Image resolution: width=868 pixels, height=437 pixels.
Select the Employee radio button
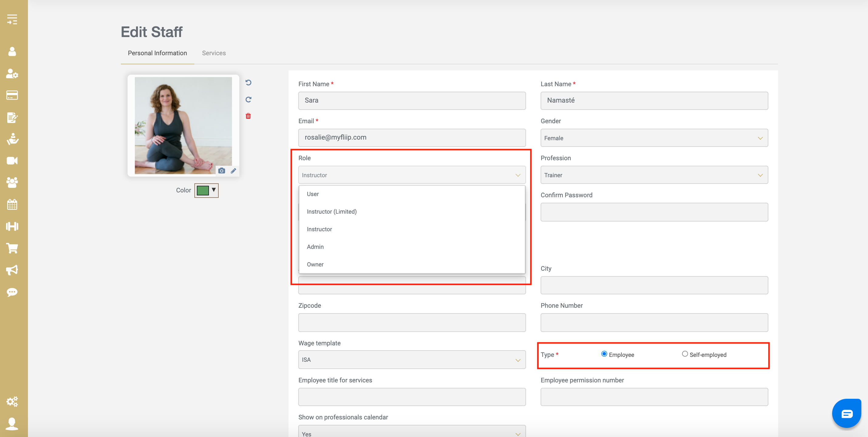tap(604, 354)
